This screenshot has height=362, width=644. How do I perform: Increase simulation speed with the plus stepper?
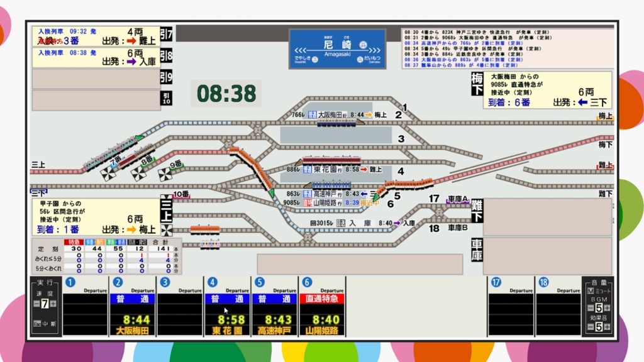tap(53, 304)
